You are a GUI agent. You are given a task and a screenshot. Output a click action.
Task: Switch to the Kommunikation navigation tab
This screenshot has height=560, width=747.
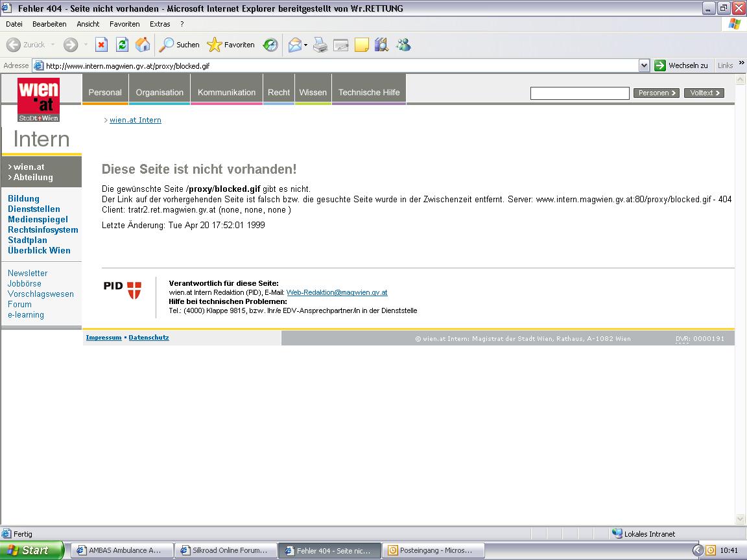pyautogui.click(x=226, y=92)
